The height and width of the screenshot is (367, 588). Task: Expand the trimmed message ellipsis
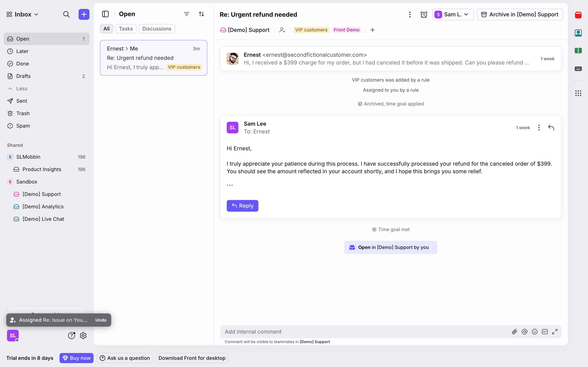point(230,185)
